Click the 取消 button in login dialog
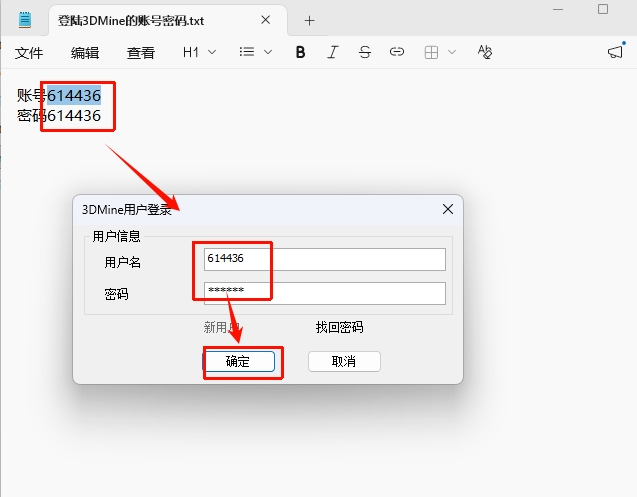 [x=344, y=361]
